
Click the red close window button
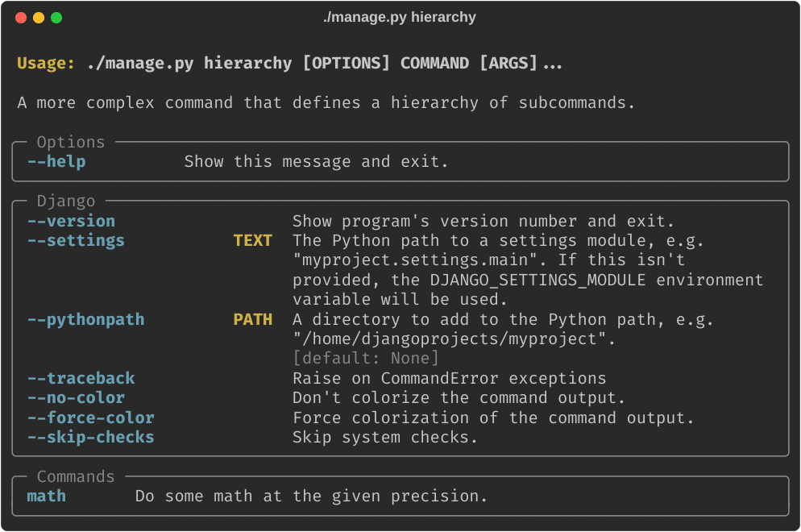point(21,18)
